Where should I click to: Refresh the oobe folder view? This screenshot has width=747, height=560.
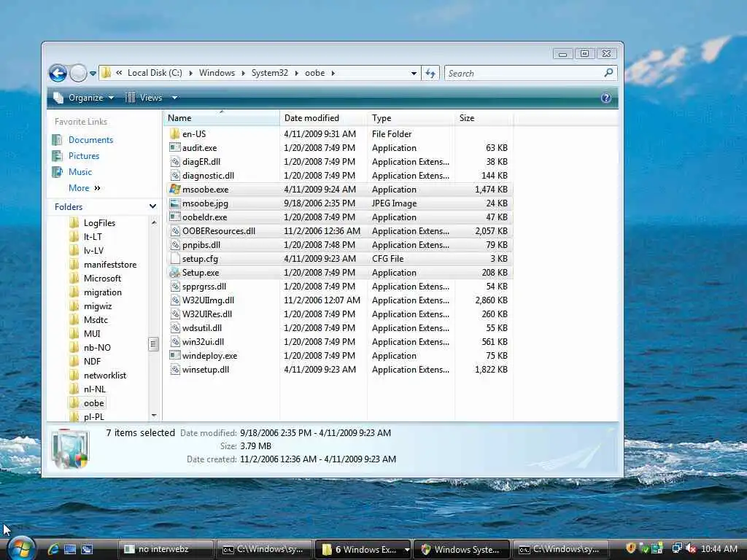point(430,74)
